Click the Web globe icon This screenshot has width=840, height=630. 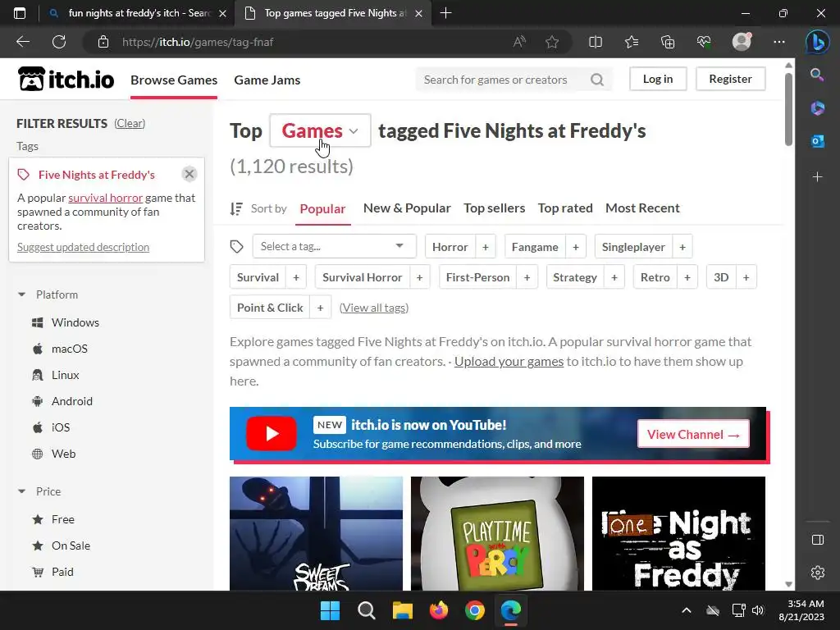[38, 454]
